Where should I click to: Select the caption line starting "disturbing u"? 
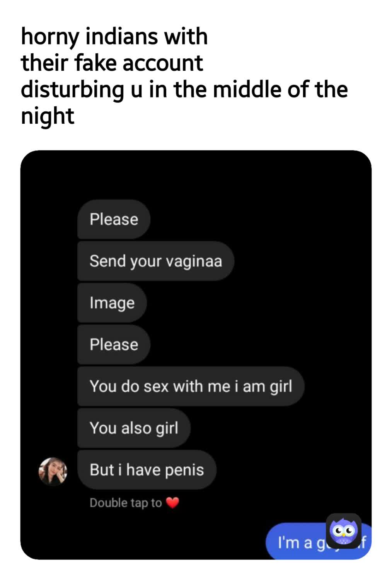click(184, 89)
